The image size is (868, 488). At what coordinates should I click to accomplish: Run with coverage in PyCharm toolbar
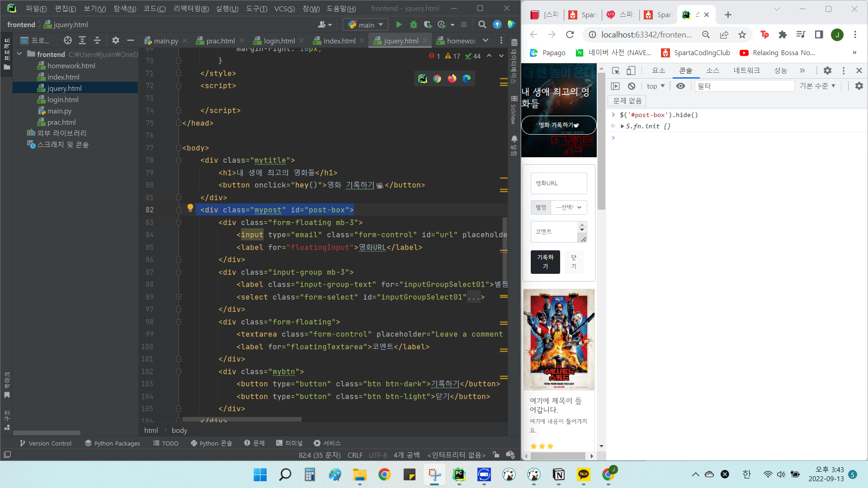pyautogui.click(x=427, y=25)
